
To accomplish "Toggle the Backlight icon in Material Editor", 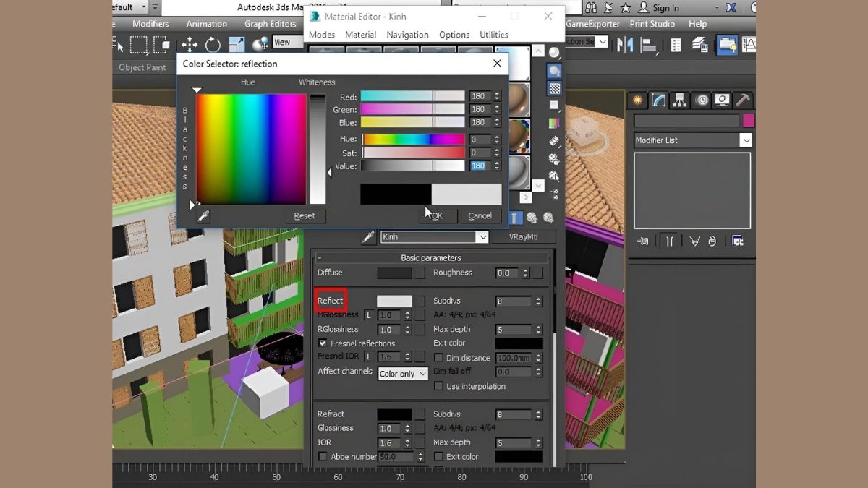I will click(x=555, y=71).
